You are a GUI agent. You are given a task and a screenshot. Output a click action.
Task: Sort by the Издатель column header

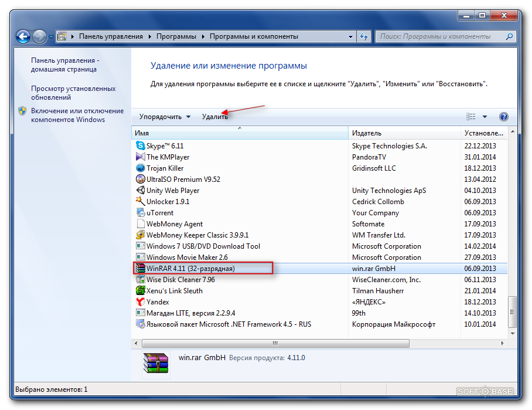click(404, 133)
